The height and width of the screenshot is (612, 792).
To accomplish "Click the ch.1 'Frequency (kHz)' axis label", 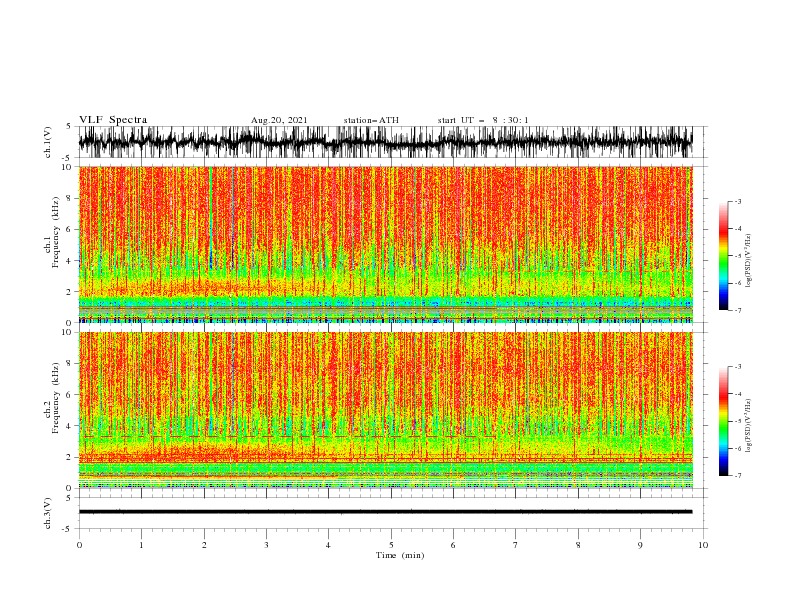I will (56, 233).
